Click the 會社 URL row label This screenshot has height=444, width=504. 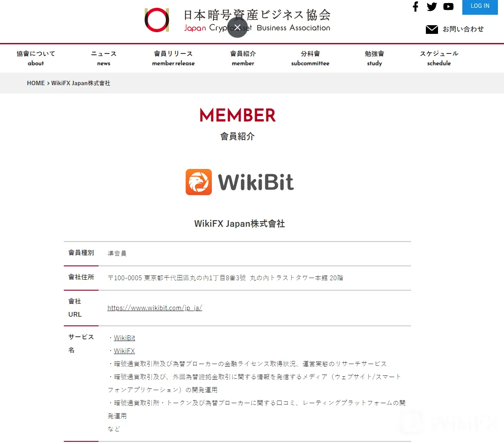tap(75, 308)
